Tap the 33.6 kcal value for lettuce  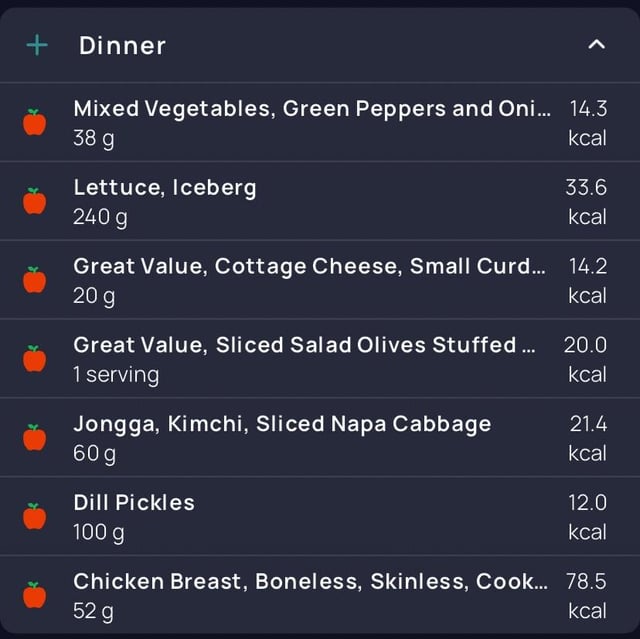pyautogui.click(x=587, y=202)
